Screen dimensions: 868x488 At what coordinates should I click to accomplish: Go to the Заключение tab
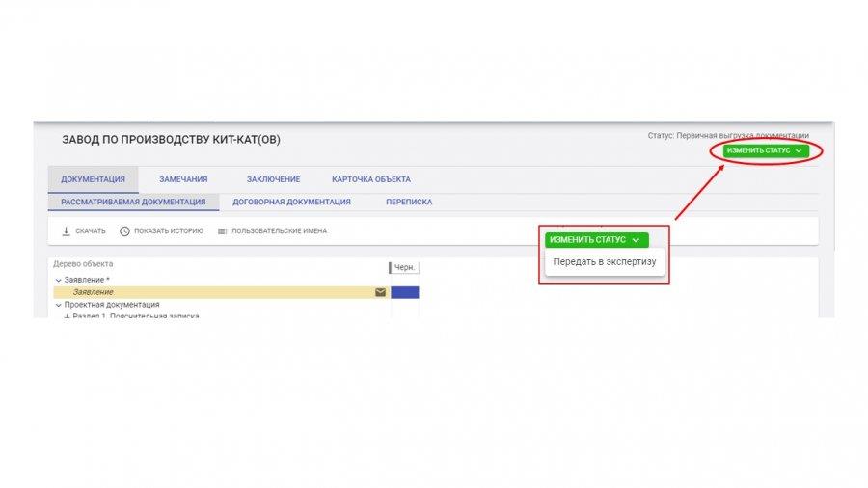point(273,179)
